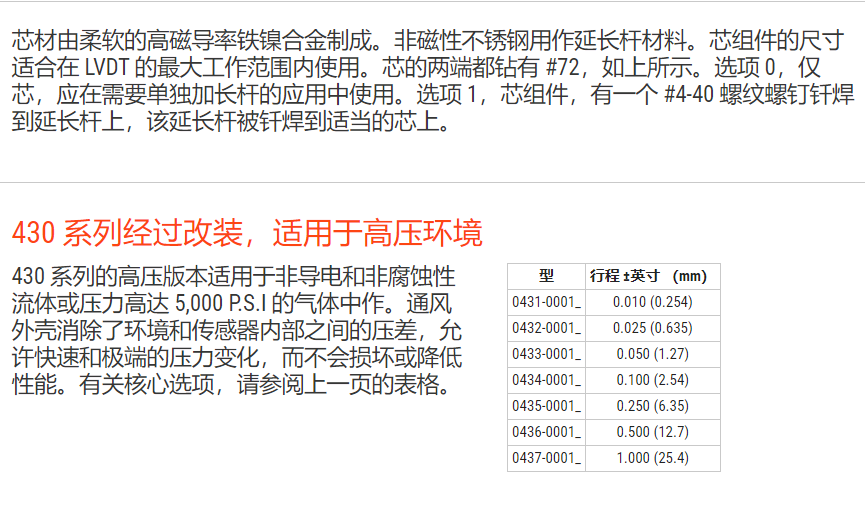Image resolution: width=865 pixels, height=522 pixels.
Task: Click the 型 column header
Action: (546, 276)
